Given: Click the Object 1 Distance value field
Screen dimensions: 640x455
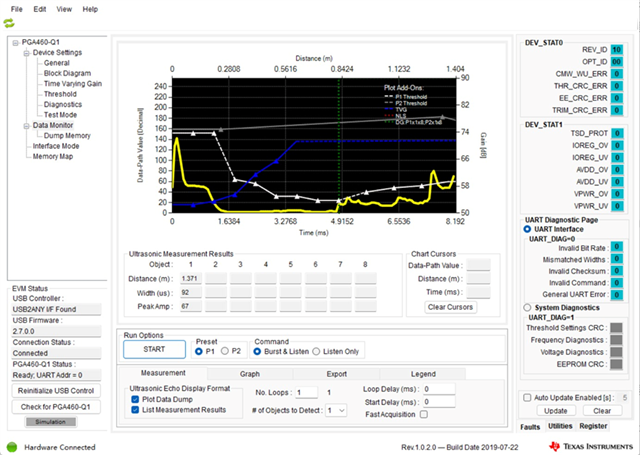Looking at the screenshot, I should click(x=191, y=279).
